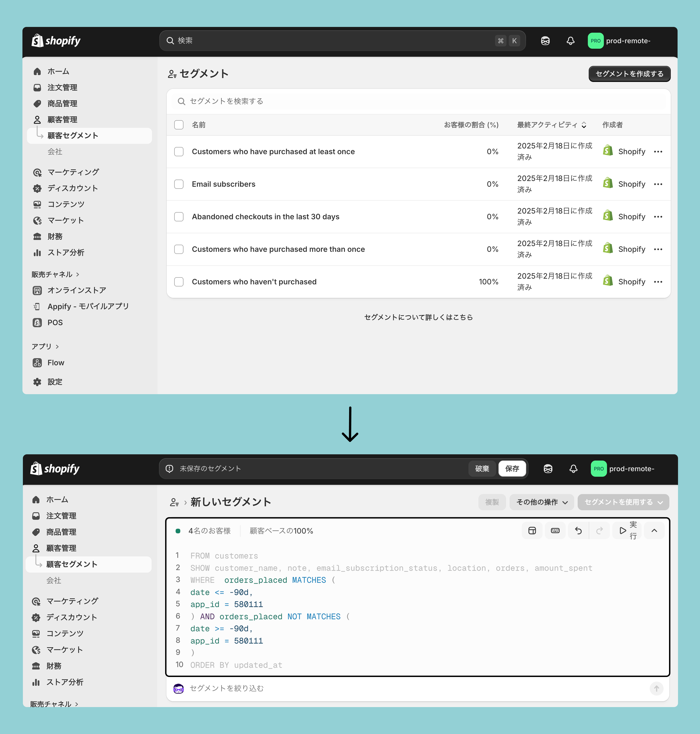This screenshot has height=734, width=700.
Task: Open the その他の操作 dropdown
Action: pyautogui.click(x=541, y=502)
